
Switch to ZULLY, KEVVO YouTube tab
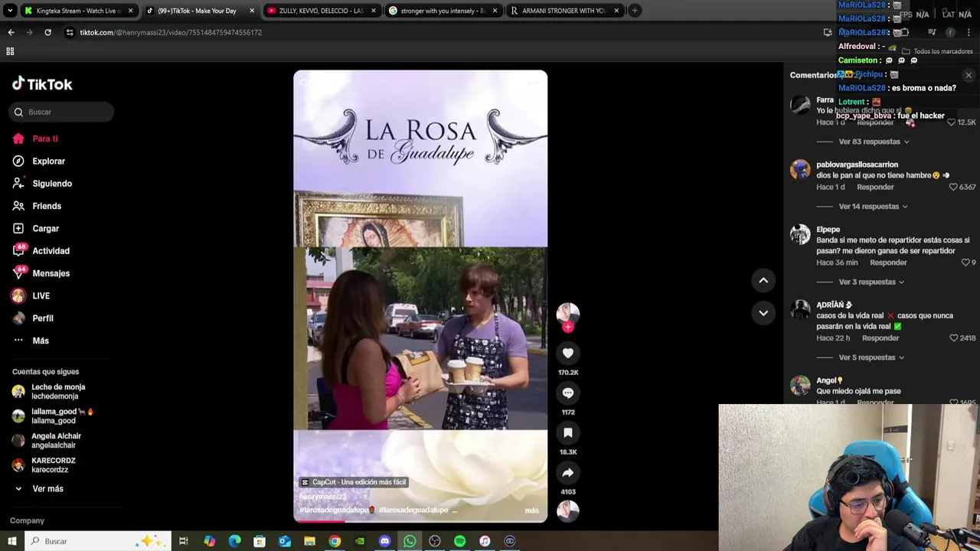click(322, 11)
